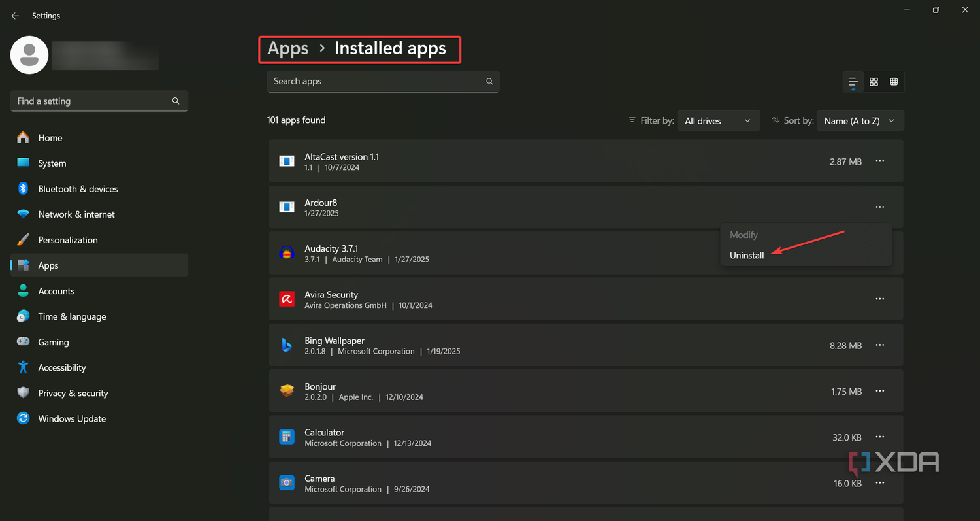This screenshot has height=521, width=980.
Task: Select Modify from the context menu
Action: coord(743,235)
